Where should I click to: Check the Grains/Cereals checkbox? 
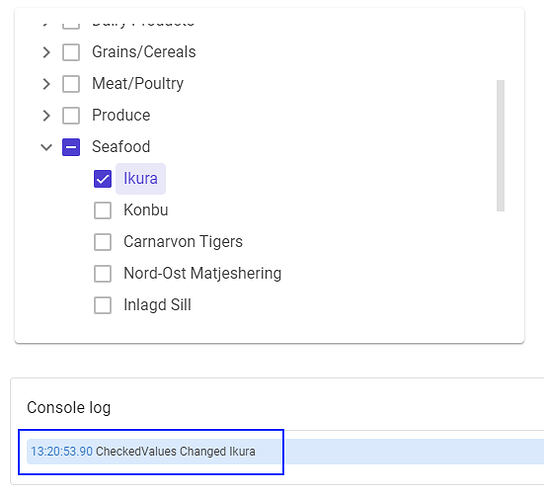tap(71, 52)
